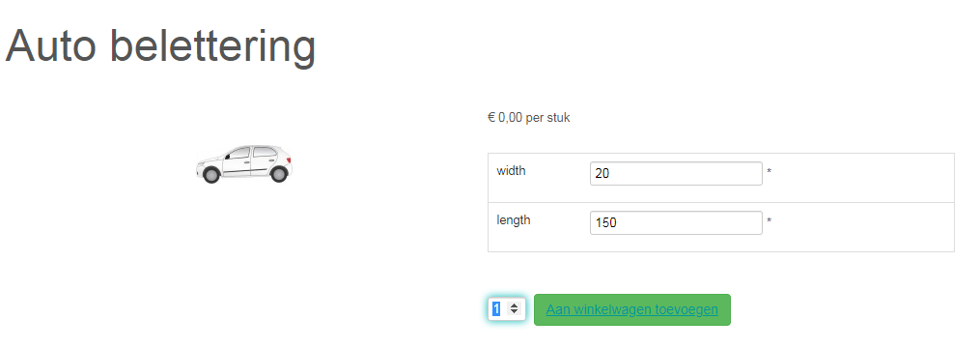980x348 pixels.
Task: Click the value 20 in width field
Action: [x=602, y=173]
